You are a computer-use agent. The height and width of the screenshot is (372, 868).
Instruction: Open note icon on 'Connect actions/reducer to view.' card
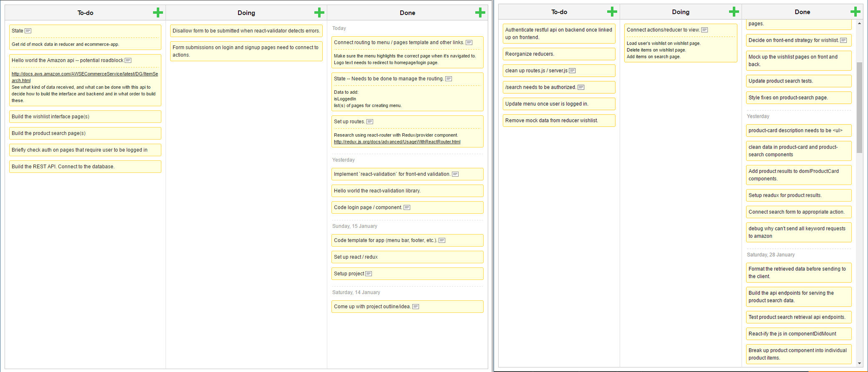pyautogui.click(x=705, y=30)
